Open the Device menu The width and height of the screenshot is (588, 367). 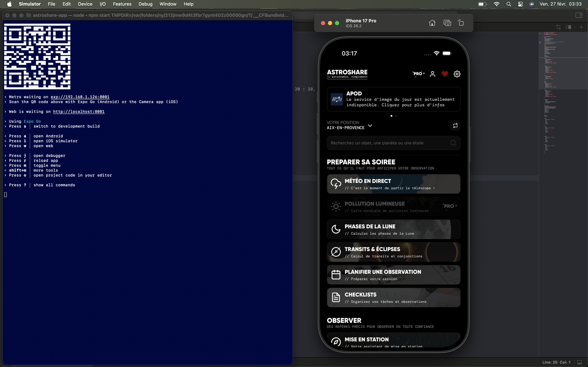coord(85,4)
